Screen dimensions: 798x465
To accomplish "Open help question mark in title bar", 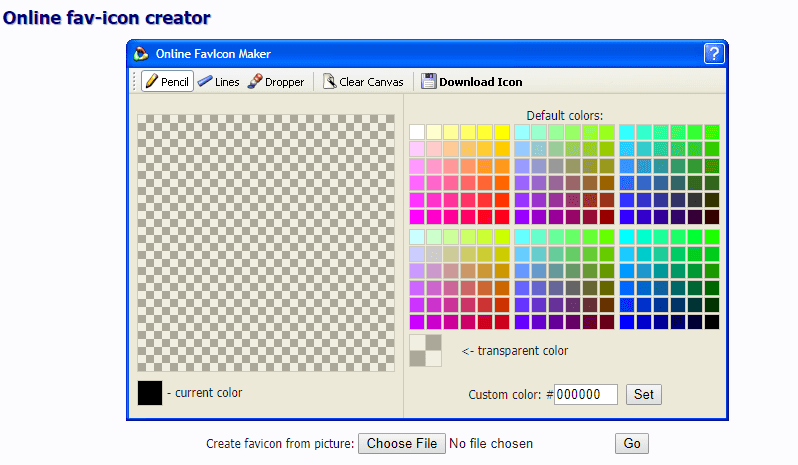I will 714,53.
